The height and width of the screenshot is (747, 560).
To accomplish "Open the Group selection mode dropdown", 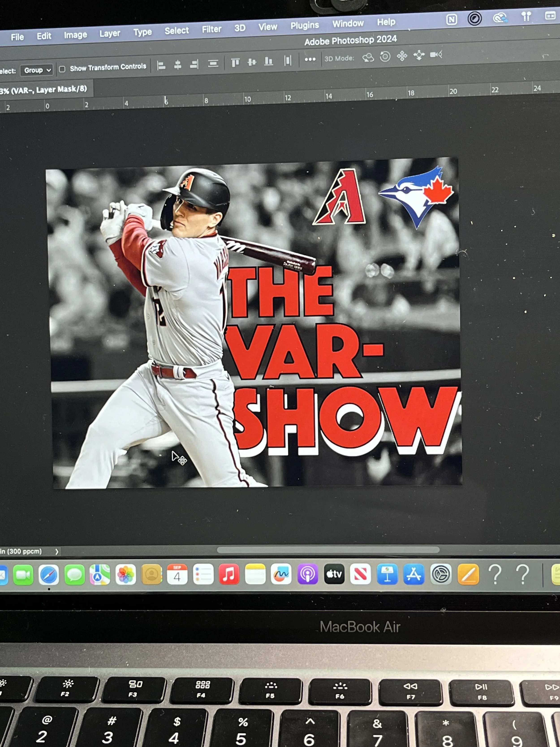I will coord(37,70).
